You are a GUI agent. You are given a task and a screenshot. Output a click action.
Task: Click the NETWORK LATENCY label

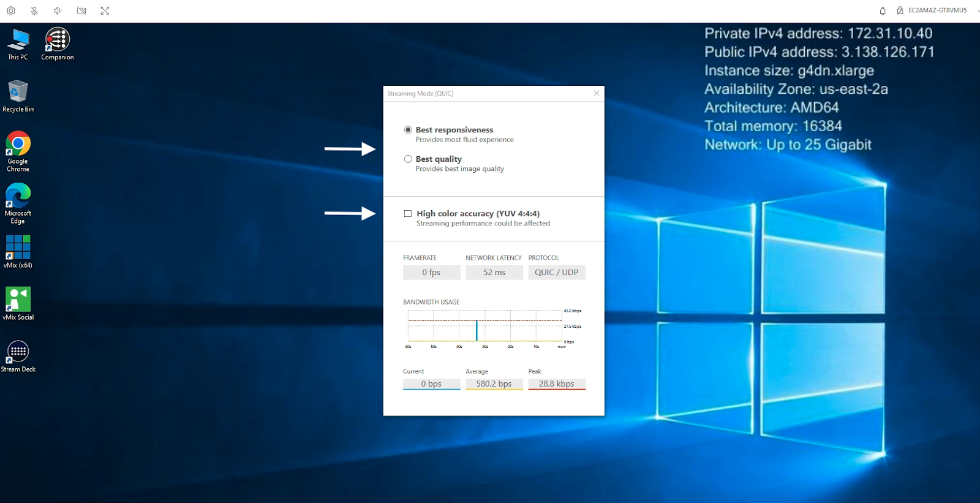(494, 258)
